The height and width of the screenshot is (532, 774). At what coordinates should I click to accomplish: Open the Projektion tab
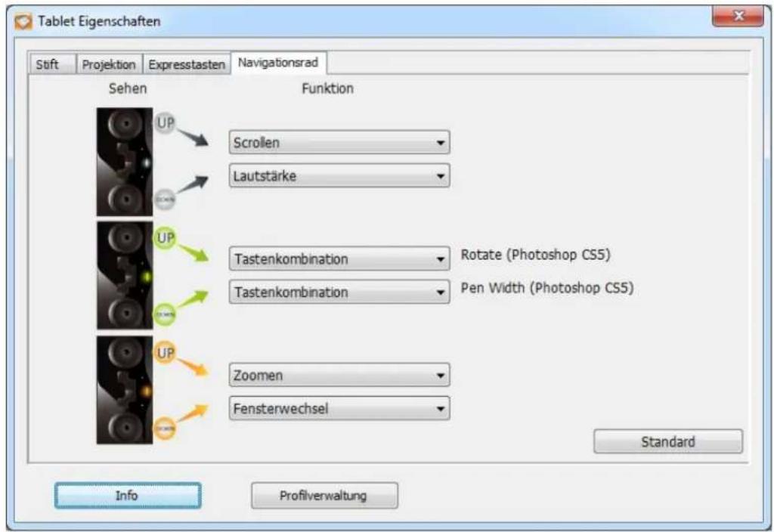[x=109, y=64]
